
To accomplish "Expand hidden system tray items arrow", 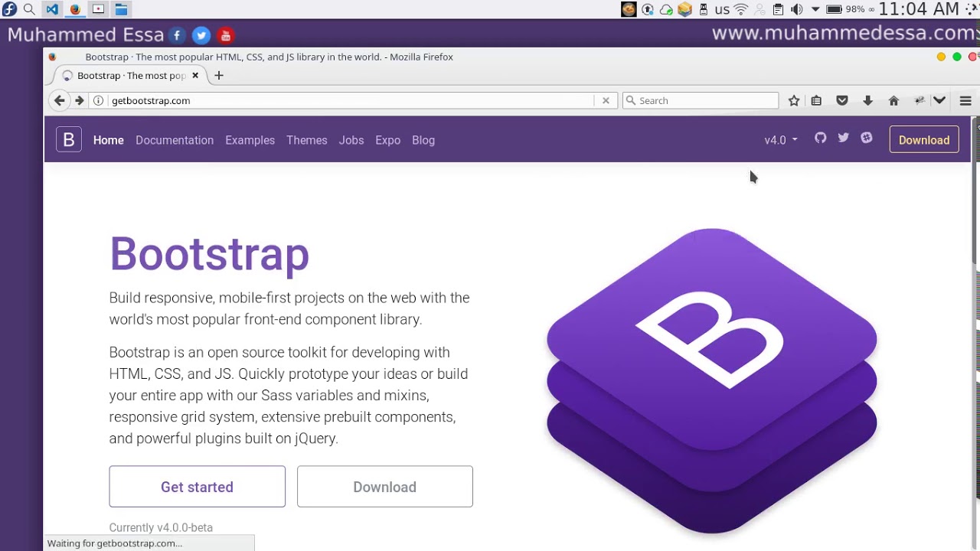I will (x=815, y=9).
